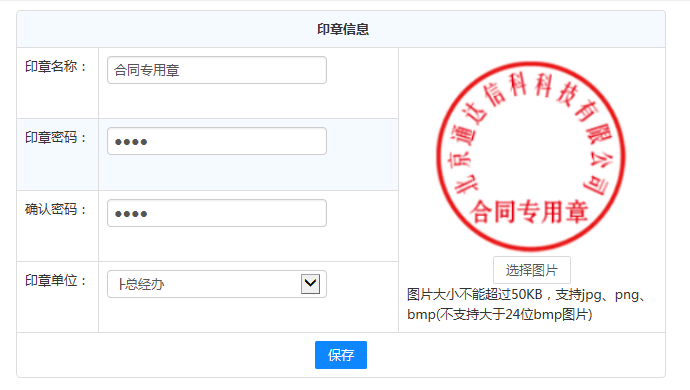
Task: Focus the 印章密码 password field
Action: click(217, 141)
